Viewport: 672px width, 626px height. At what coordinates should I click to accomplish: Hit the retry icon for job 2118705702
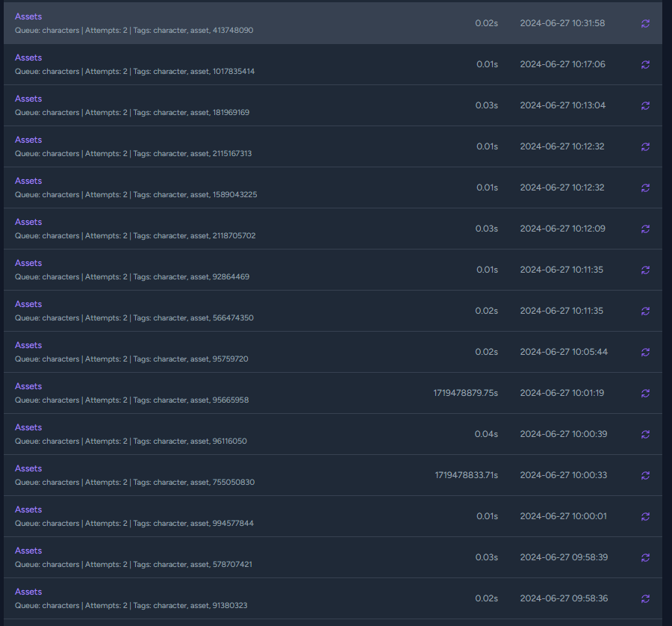click(x=645, y=229)
